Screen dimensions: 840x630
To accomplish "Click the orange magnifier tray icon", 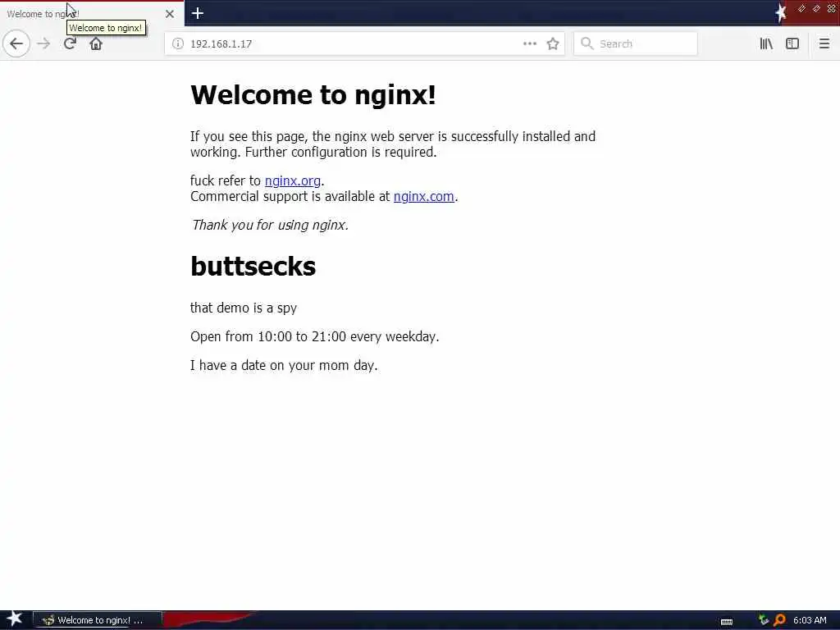I will pyautogui.click(x=779, y=620).
